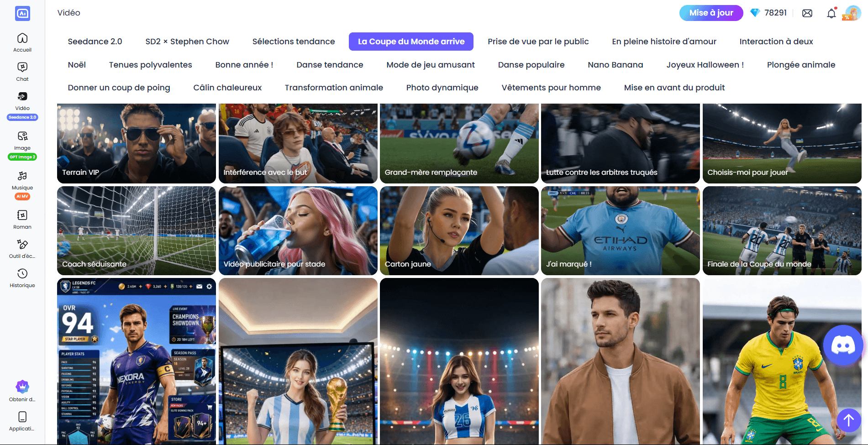The height and width of the screenshot is (445, 868).
Task: Select Transformation animale category
Action: tap(334, 88)
